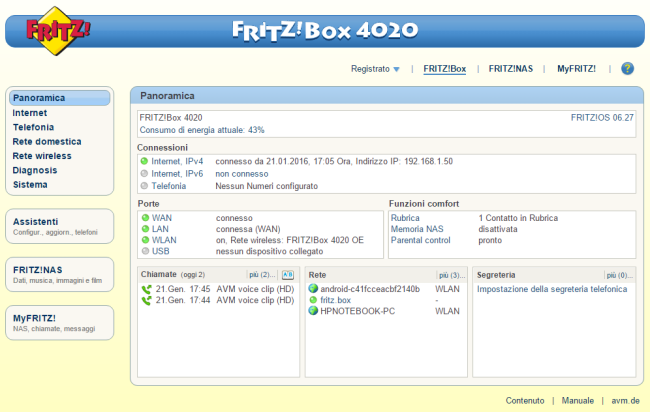Switch to MyFRITZ! top tab
The height and width of the screenshot is (412, 650).
point(576,69)
